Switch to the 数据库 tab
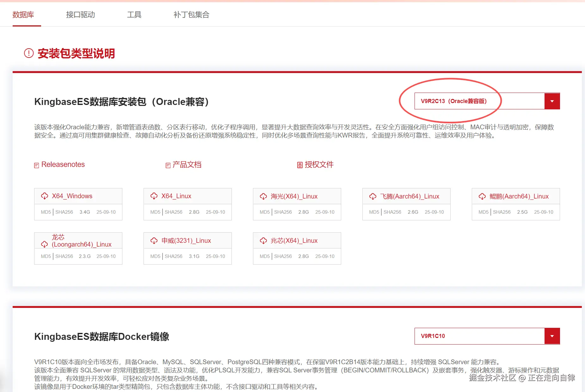 tap(23, 15)
